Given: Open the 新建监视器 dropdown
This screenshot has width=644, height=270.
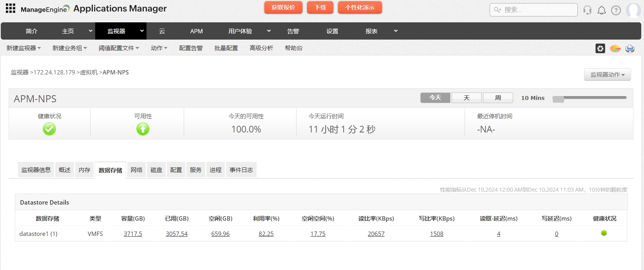Looking at the screenshot, I should [x=24, y=48].
